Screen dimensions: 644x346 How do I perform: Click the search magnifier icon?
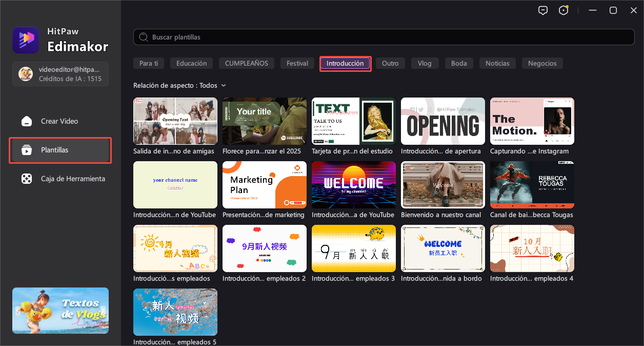[x=144, y=37]
